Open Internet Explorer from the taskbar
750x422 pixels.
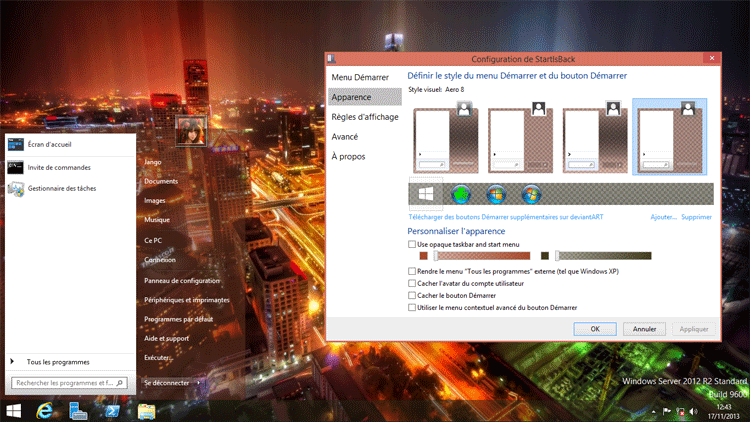tap(45, 411)
